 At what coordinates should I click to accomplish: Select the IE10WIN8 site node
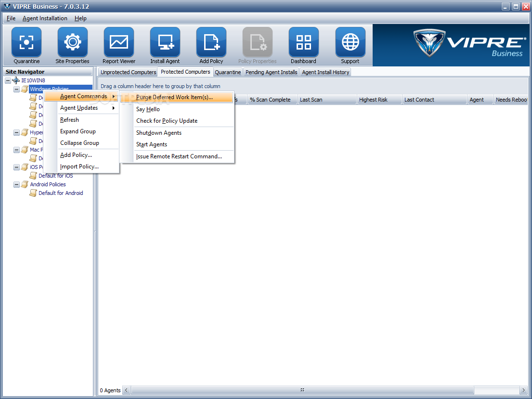coord(33,80)
